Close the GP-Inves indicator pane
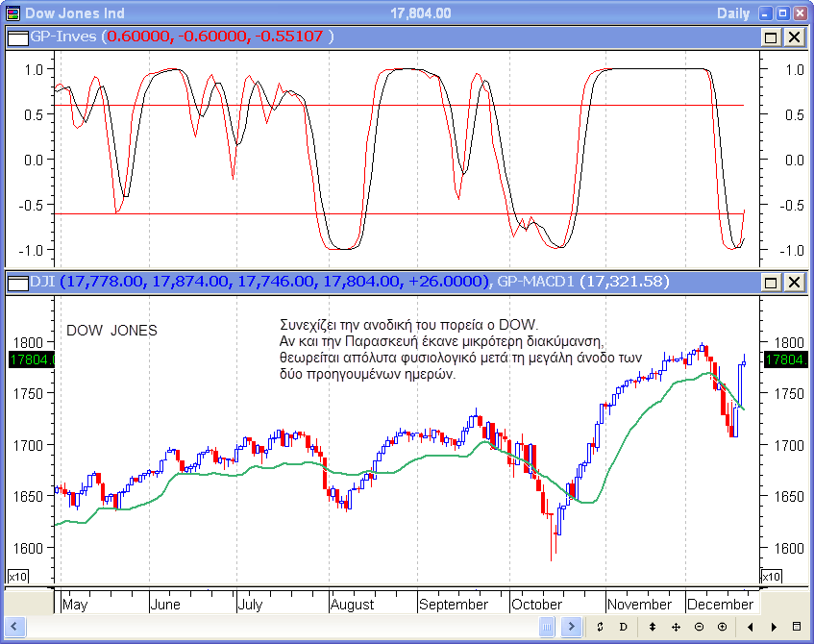The width and height of the screenshot is (814, 644). pyautogui.click(x=794, y=37)
